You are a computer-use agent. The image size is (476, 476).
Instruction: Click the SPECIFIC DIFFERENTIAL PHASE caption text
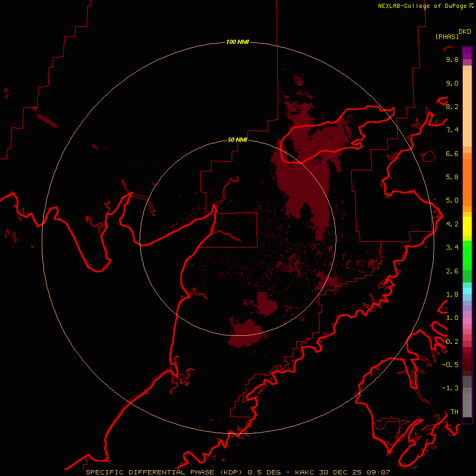150,472
